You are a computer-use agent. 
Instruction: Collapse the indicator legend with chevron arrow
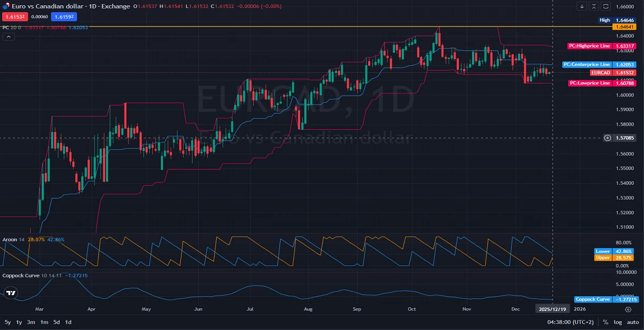tap(8, 36)
